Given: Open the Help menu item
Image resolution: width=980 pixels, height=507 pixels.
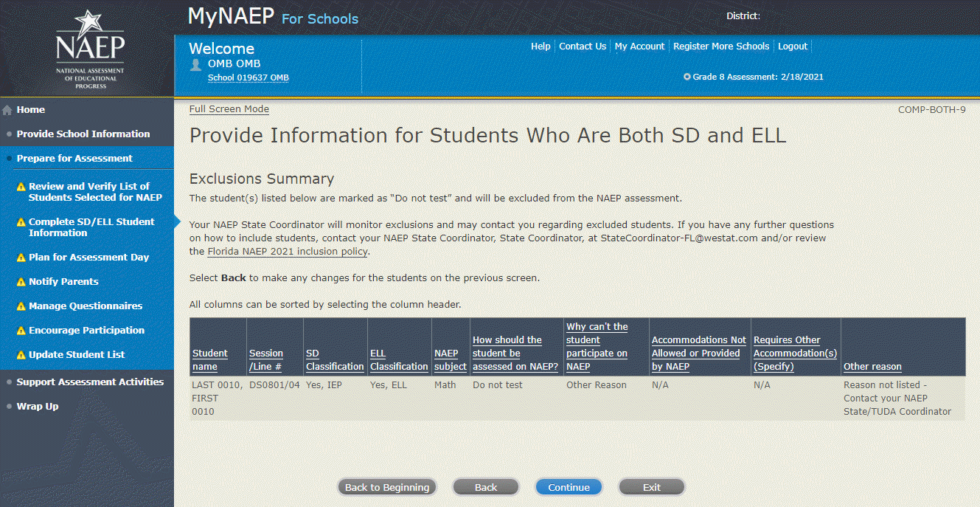Looking at the screenshot, I should click(x=541, y=46).
